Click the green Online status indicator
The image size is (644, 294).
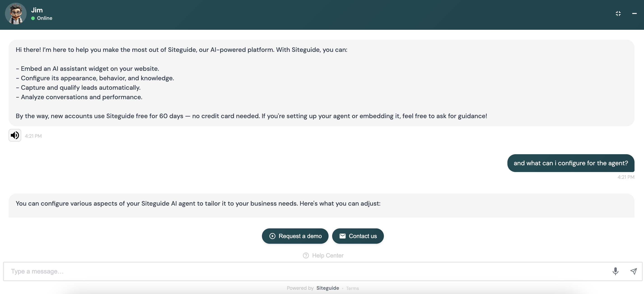[x=33, y=18]
